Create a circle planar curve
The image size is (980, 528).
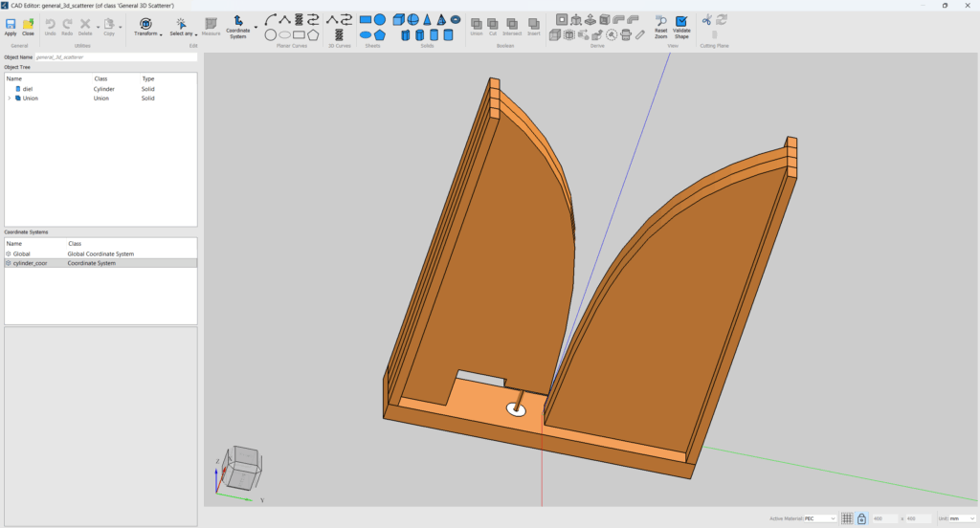pos(271,35)
